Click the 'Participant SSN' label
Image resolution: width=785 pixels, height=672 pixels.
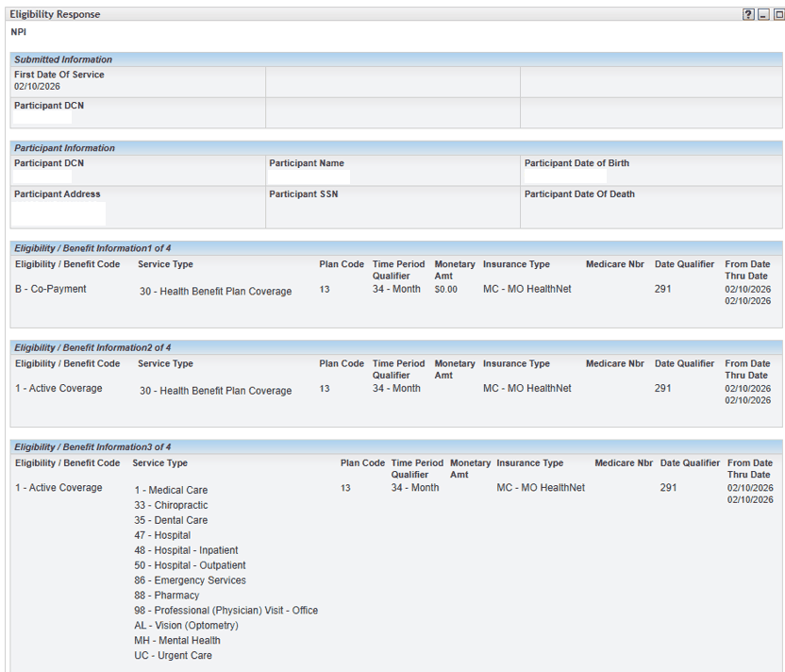point(304,193)
